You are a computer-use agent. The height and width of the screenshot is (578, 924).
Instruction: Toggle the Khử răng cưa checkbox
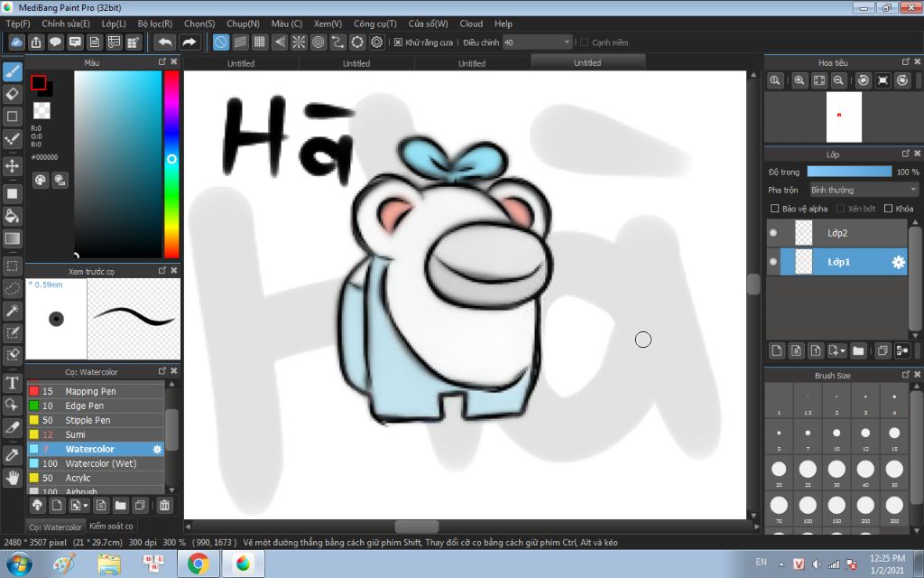[x=398, y=42]
